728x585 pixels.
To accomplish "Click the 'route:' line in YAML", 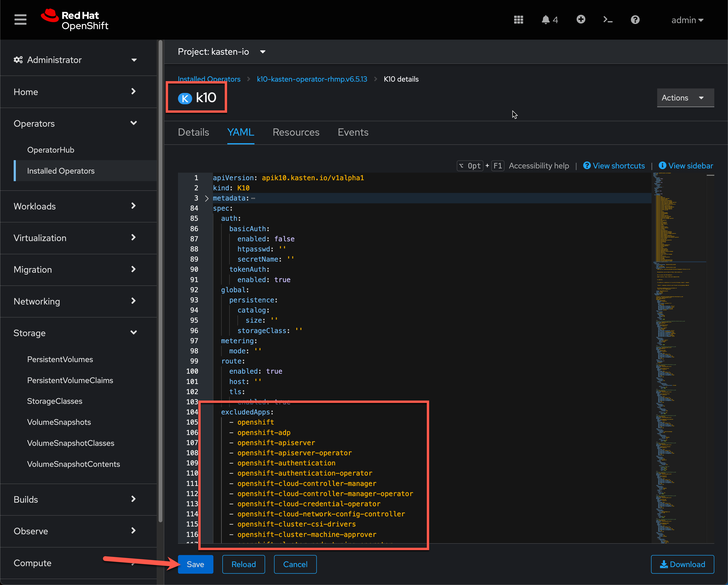I will (233, 361).
